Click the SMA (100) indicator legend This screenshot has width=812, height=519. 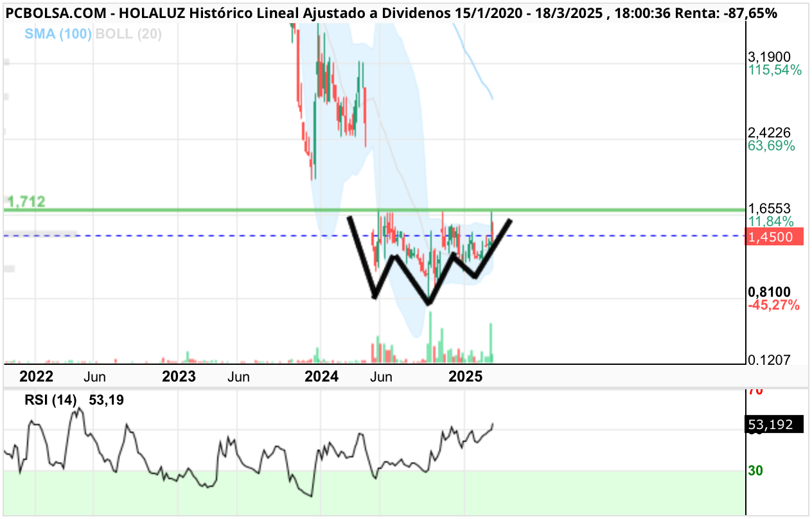click(58, 35)
